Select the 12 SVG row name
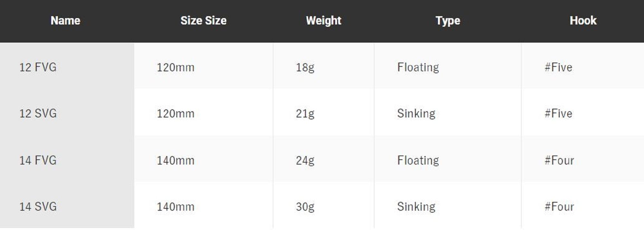The image size is (644, 230). click(x=38, y=113)
